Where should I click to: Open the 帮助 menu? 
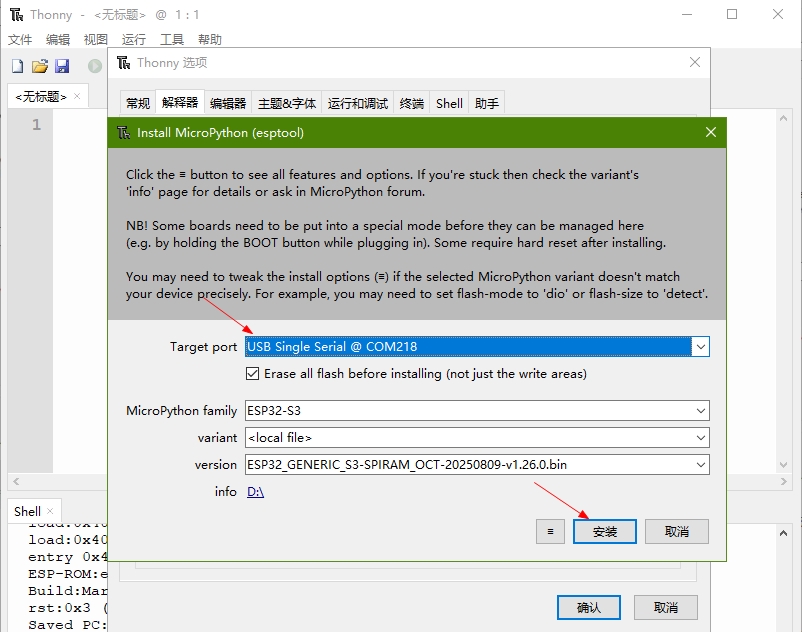(210, 39)
